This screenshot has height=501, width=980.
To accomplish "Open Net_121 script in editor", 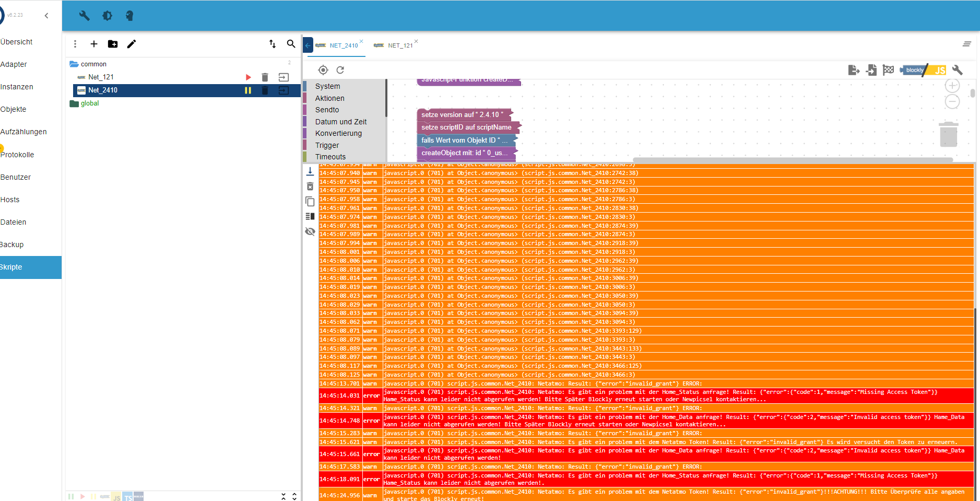I will tap(284, 77).
